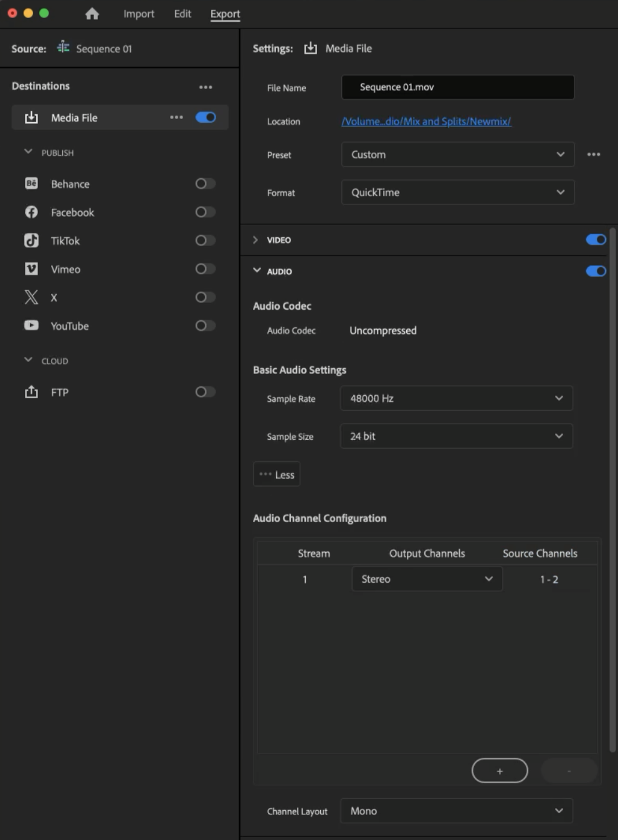618x840 pixels.
Task: Click the remove stream minus button
Action: point(569,771)
